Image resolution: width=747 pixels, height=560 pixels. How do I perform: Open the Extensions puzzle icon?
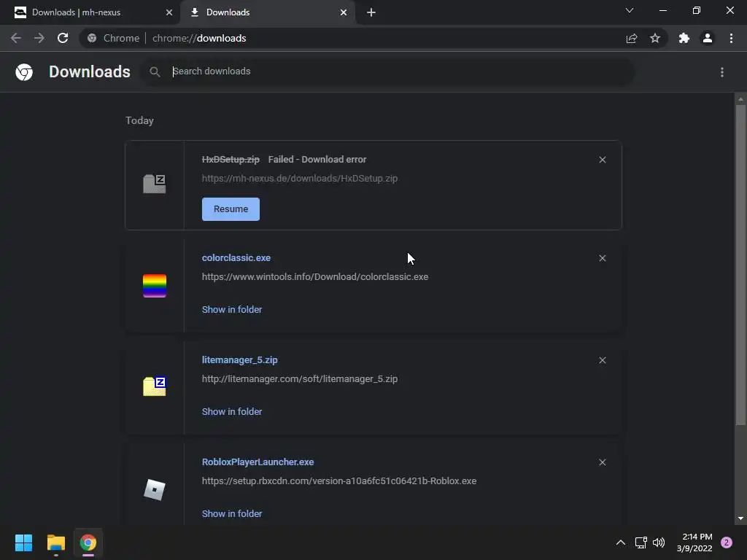tap(684, 38)
